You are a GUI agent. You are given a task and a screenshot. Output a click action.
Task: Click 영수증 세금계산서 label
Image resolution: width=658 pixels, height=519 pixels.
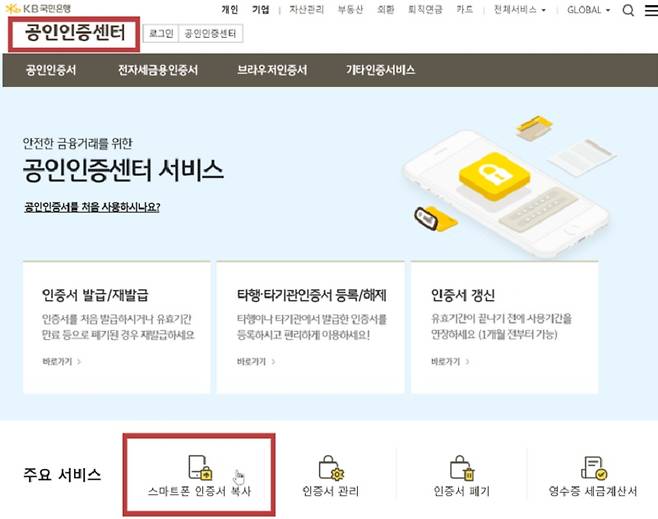(593, 491)
